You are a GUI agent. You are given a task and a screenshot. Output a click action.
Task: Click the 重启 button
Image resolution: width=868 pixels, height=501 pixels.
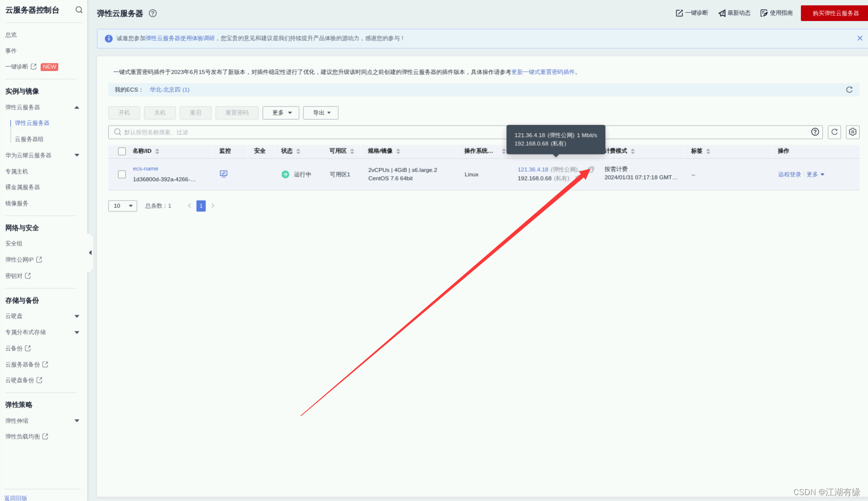point(196,113)
